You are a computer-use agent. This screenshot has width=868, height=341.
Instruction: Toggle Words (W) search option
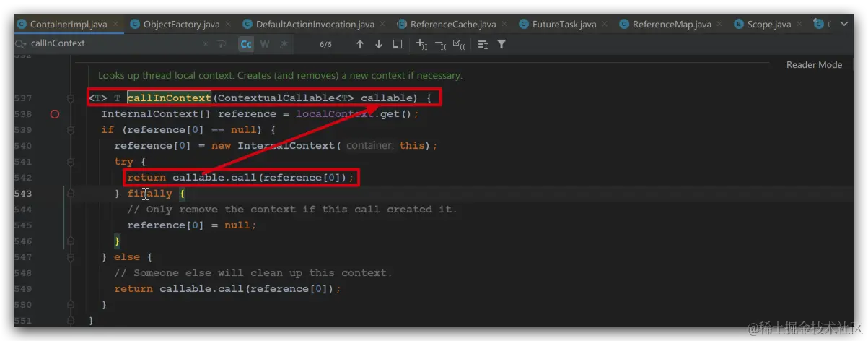pyautogui.click(x=265, y=44)
